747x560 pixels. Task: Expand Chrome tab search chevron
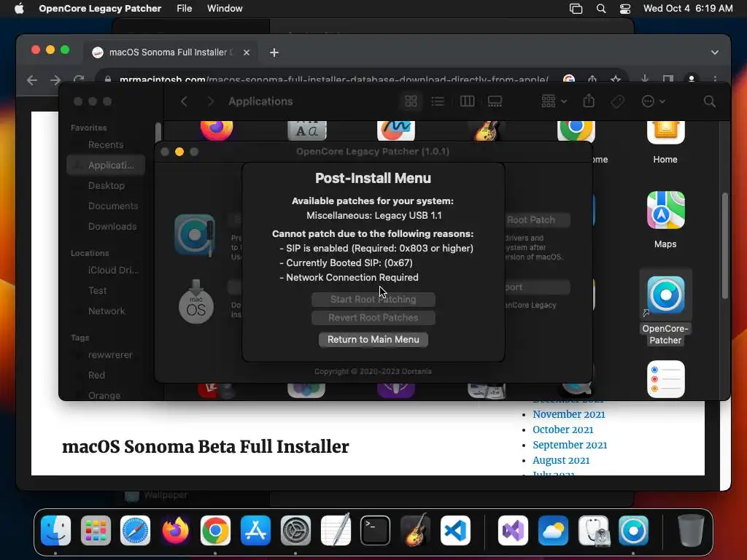coord(715,52)
